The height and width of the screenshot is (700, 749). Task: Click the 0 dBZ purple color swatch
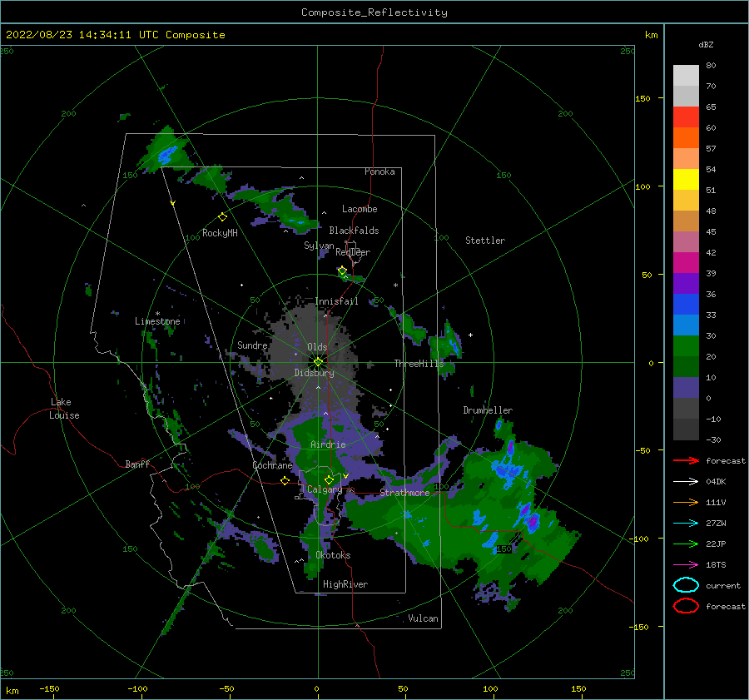[x=686, y=388]
